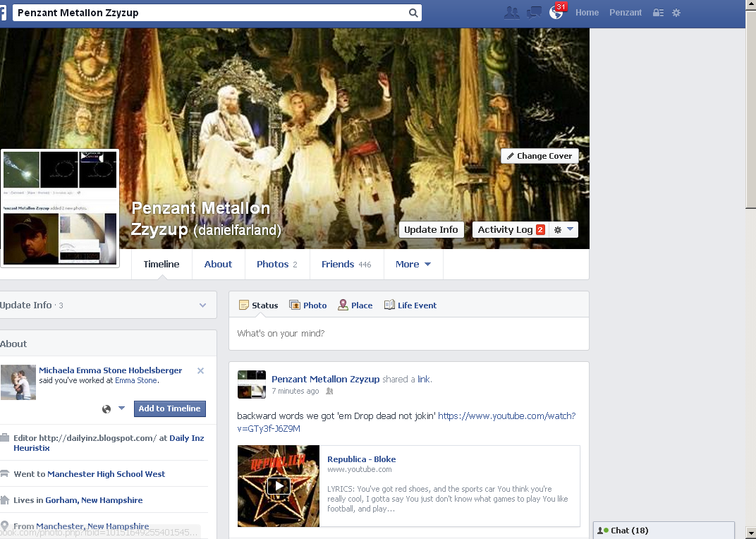Click the Status composer icon
Viewport: 756px width, 539px height.
[244, 305]
